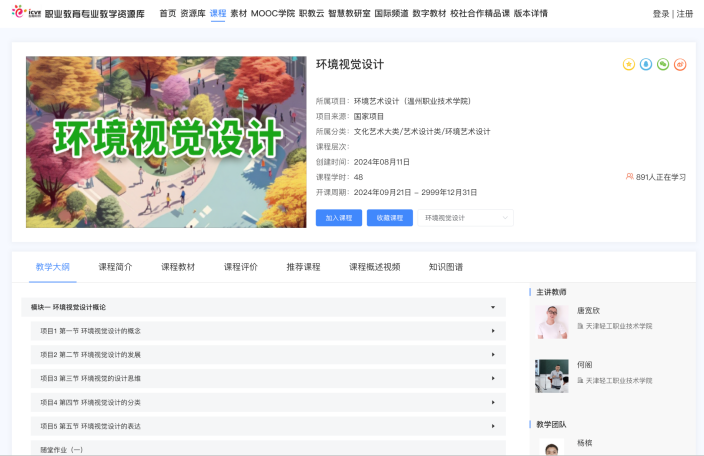Expand 项目1 第一节 环境视觉设计的概念
This screenshot has height=456, width=704.
pyautogui.click(x=492, y=330)
